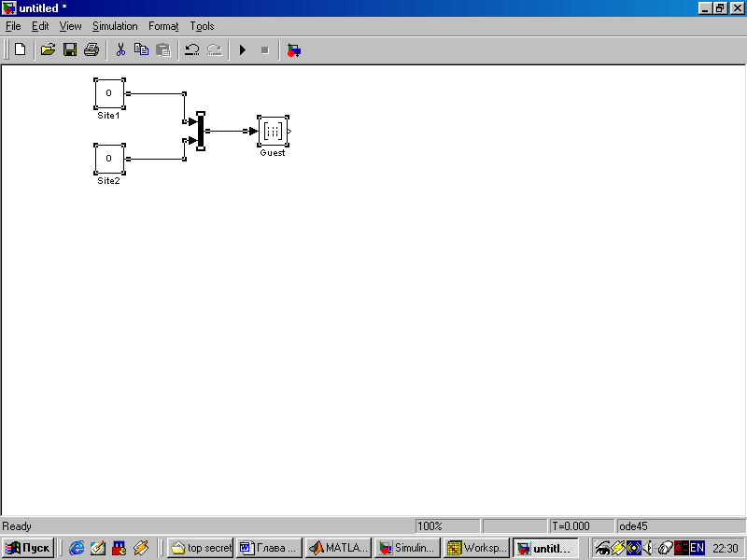Copy the selected blocks
The height and width of the screenshot is (560, 747).
tap(142, 49)
